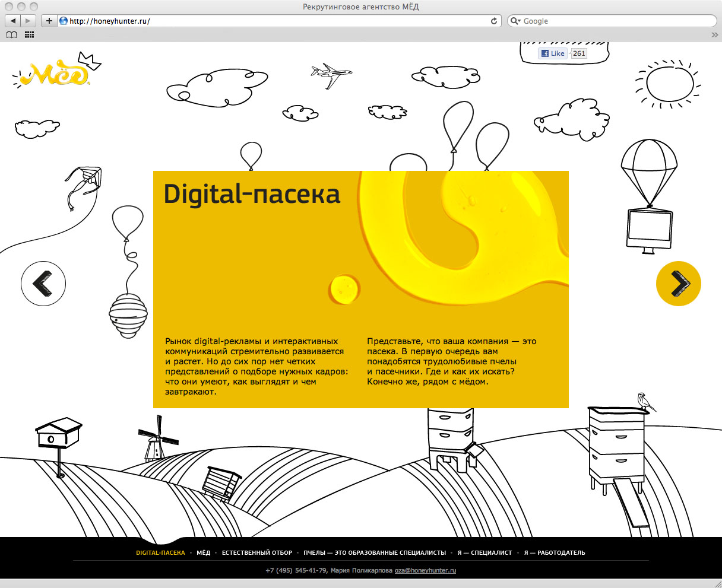Select Я — СПЕЦИАЛИСТ in footer

(x=484, y=552)
